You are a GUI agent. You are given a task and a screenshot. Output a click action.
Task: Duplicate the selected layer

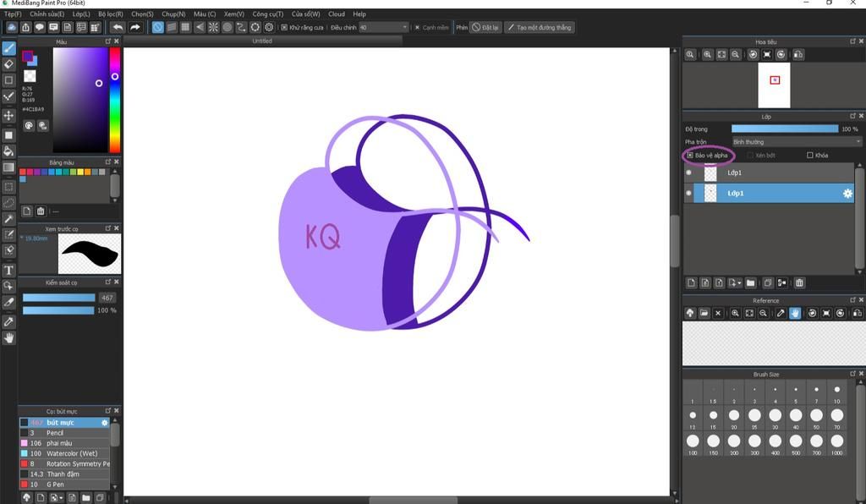768,283
